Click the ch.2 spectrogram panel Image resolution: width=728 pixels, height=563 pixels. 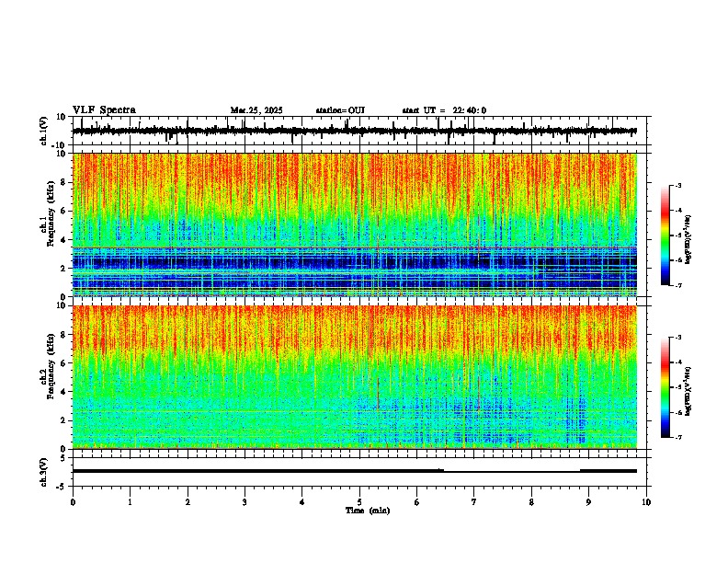pyautogui.click(x=355, y=377)
